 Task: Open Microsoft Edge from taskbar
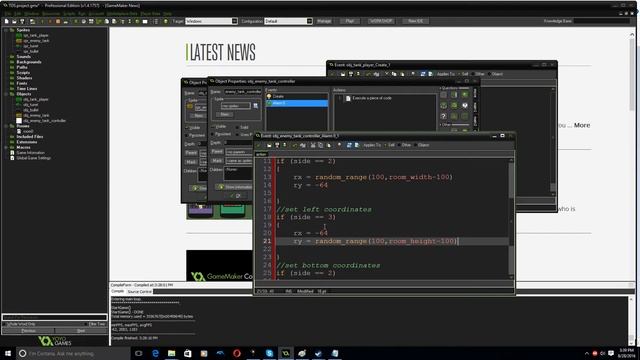(155, 353)
